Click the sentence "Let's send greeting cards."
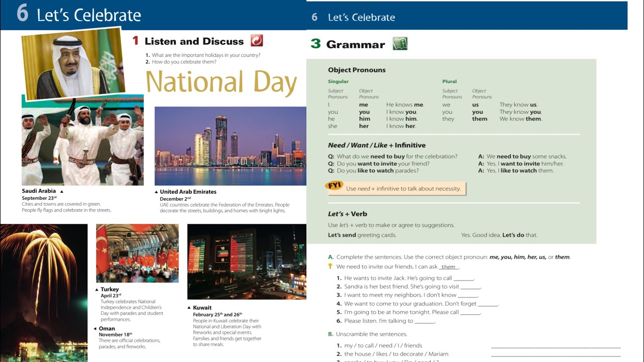 point(362,235)
